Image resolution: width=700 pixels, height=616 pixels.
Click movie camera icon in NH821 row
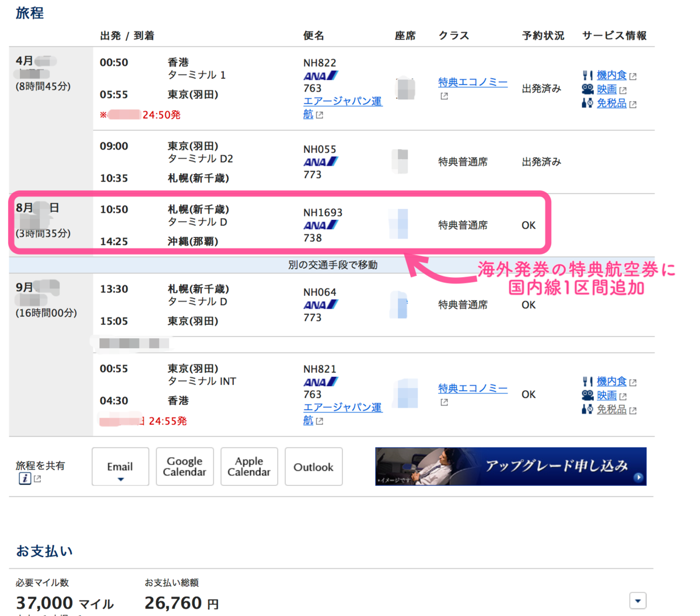(x=587, y=395)
